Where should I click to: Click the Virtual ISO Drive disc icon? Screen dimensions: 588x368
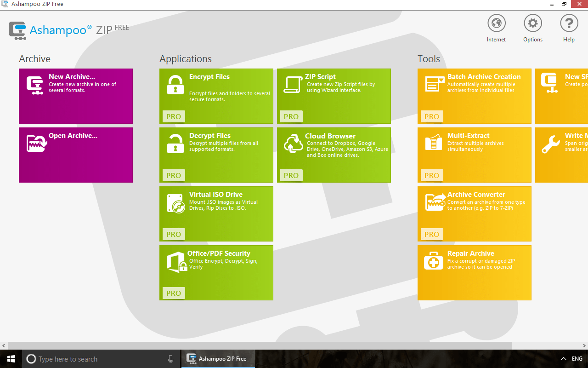click(x=175, y=203)
